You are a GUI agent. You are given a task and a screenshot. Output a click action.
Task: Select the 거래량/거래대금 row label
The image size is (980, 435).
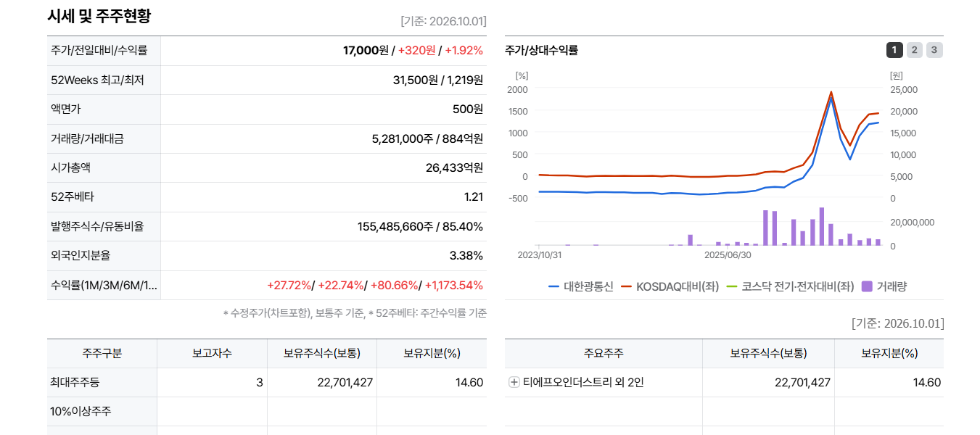pos(87,138)
